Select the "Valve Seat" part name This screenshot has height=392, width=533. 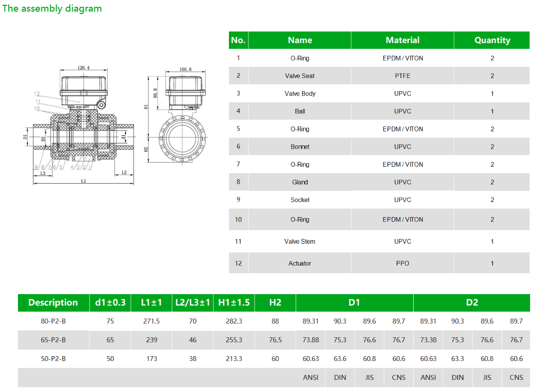(x=300, y=76)
